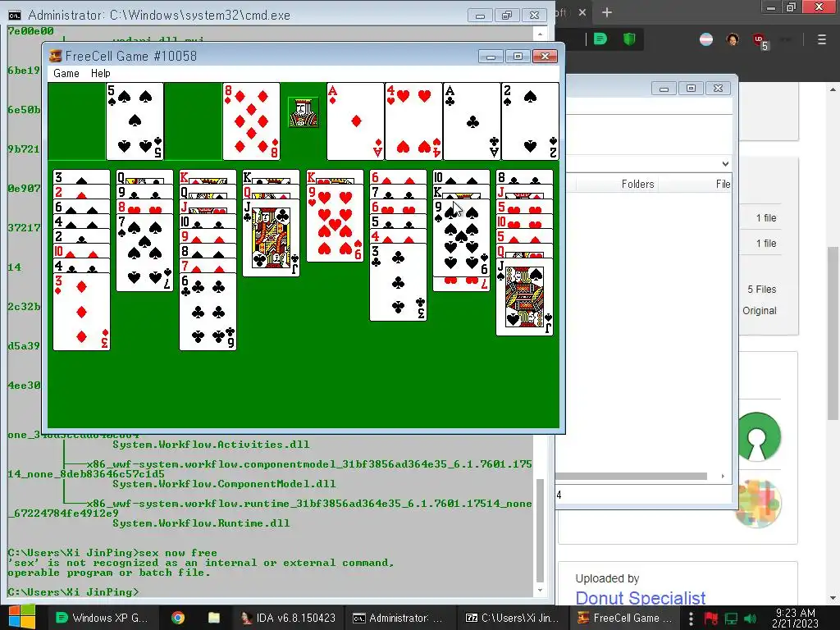Click the 10 of clubs in column three
Viewport: 840px width, 630px height.
[208, 221]
